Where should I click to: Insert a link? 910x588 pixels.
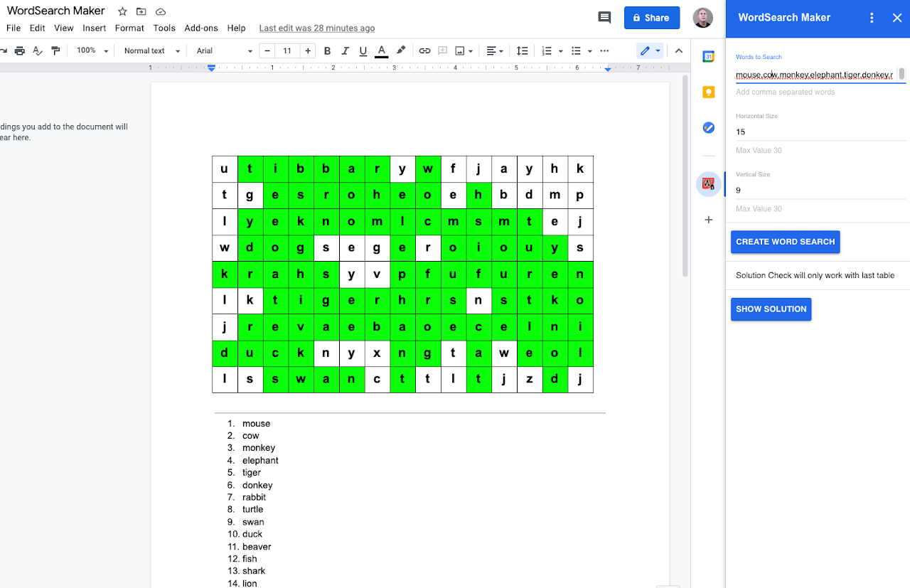coord(424,50)
